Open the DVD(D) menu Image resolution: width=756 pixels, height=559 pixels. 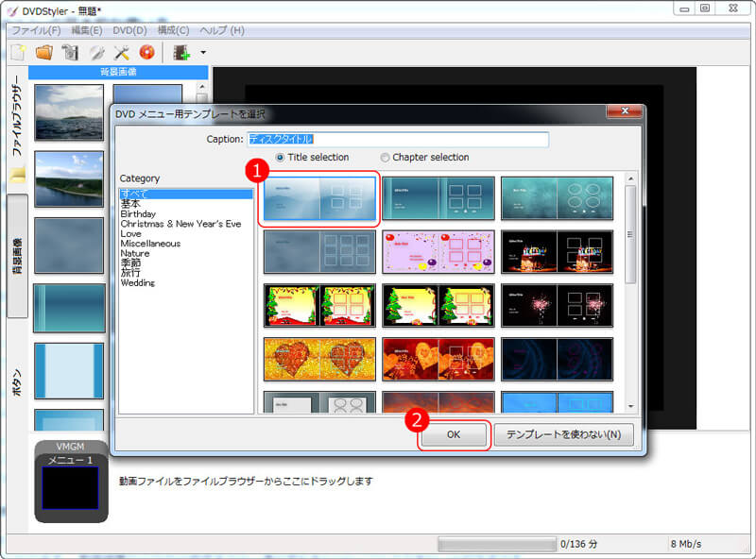129,30
